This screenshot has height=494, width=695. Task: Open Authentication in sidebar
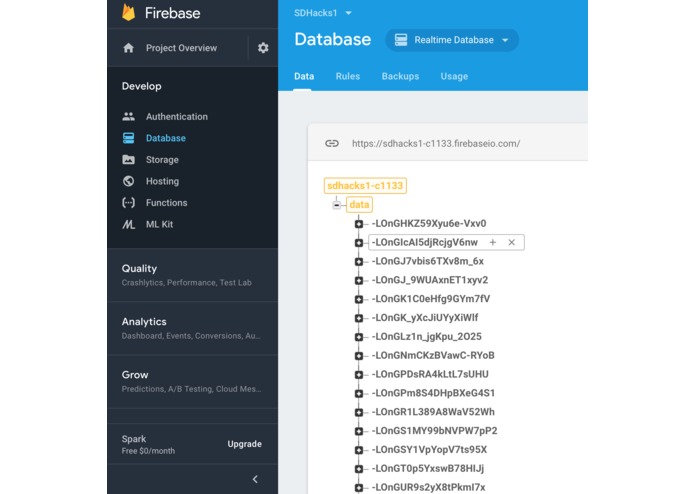(x=177, y=117)
